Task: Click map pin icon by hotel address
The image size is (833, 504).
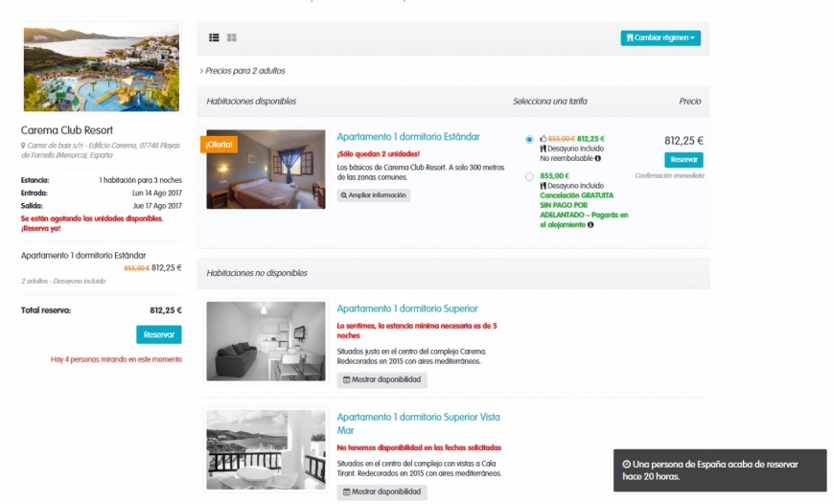Action: click(23, 146)
